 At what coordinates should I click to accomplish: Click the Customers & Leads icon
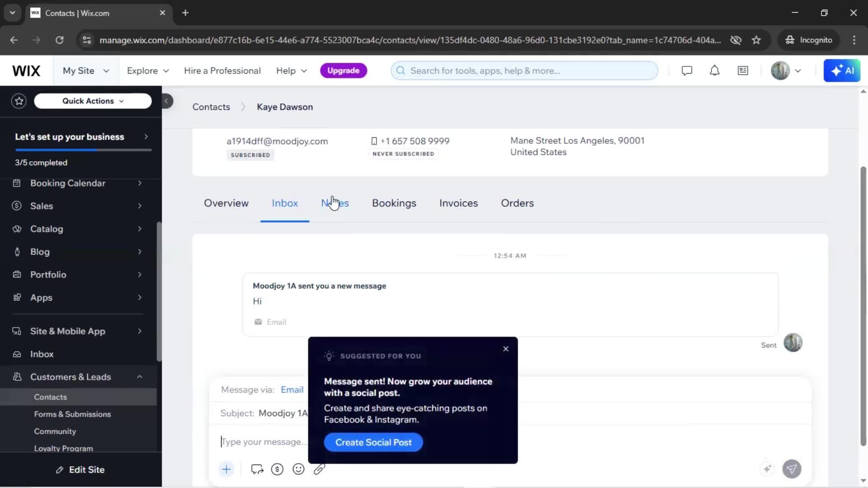coord(17,377)
